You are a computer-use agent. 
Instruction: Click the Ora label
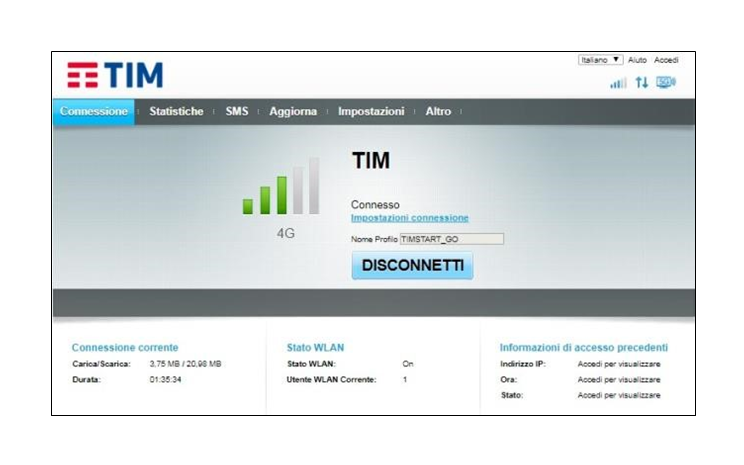pyautogui.click(x=508, y=380)
